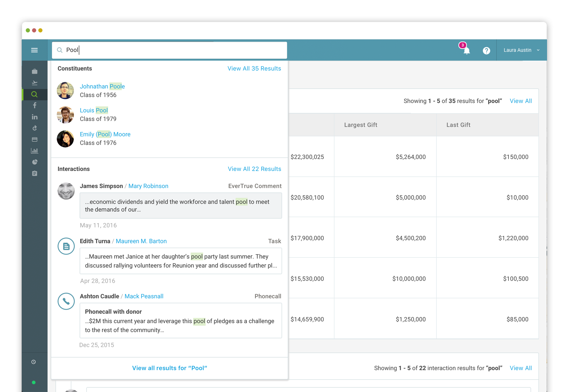The height and width of the screenshot is (392, 568).
Task: Open the credit card sidebar icon
Action: 34,139
